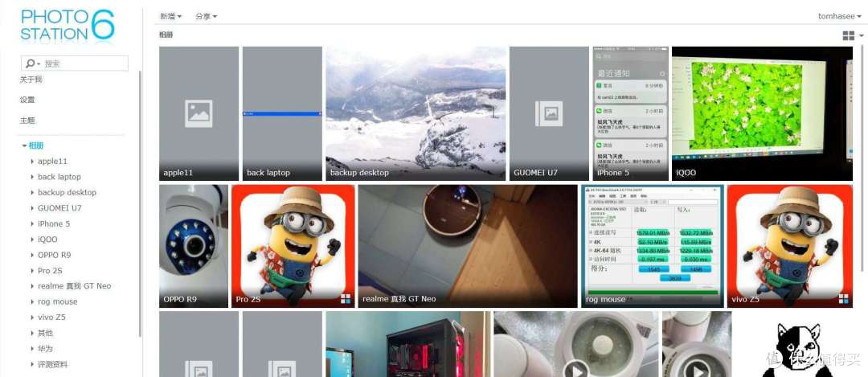Screen dimensions: 868x377
Task: Click the 相册 breadcrumb label
Action: [x=166, y=35]
